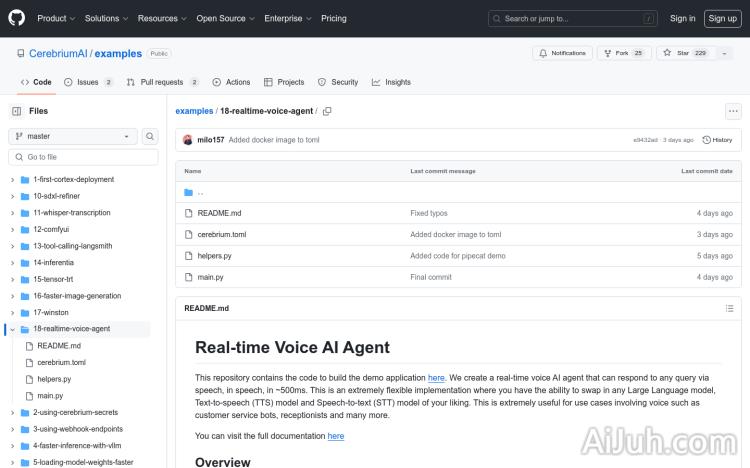Open the master branch selector
This screenshot has height=468, width=750.
[x=73, y=136]
